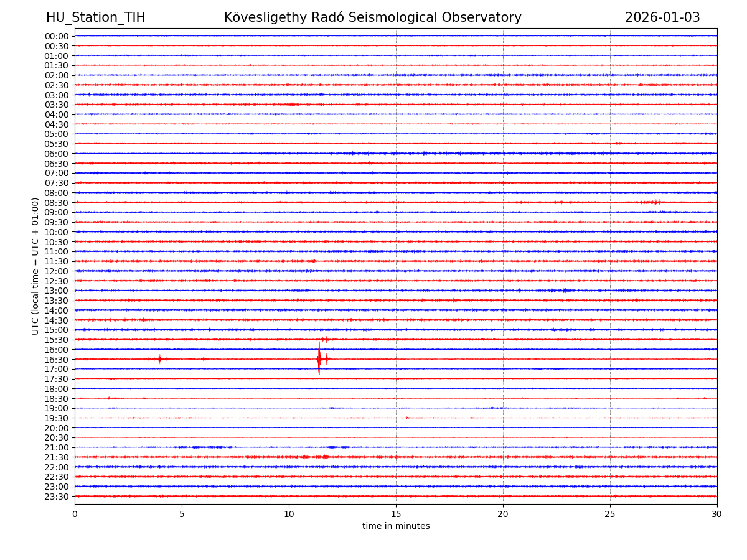This screenshot has height=560, width=747.
Task: Select the 12:00 trace time label
Action: [x=57, y=271]
